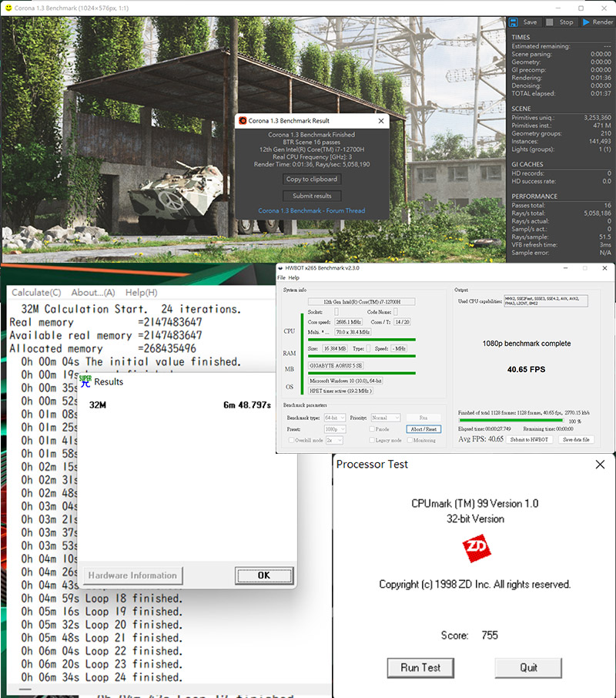Image resolution: width=616 pixels, height=698 pixels.
Task: Start rendering with the Render play button
Action: [598, 22]
